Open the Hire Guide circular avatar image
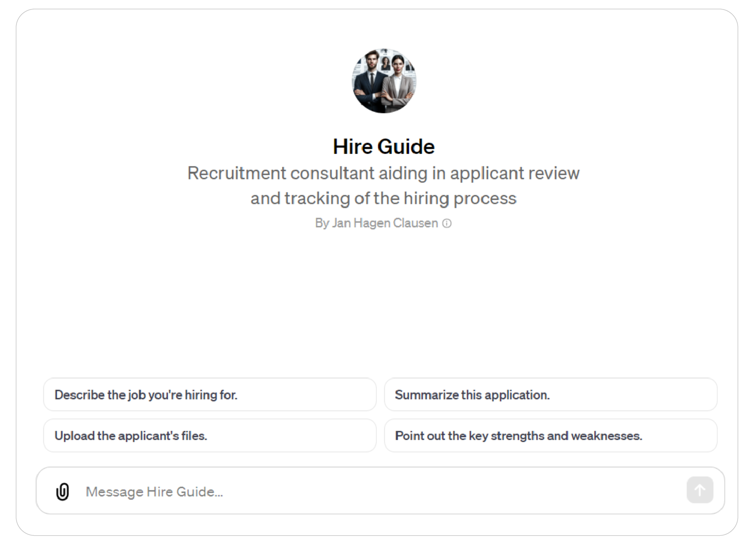This screenshot has width=756, height=548. click(384, 80)
